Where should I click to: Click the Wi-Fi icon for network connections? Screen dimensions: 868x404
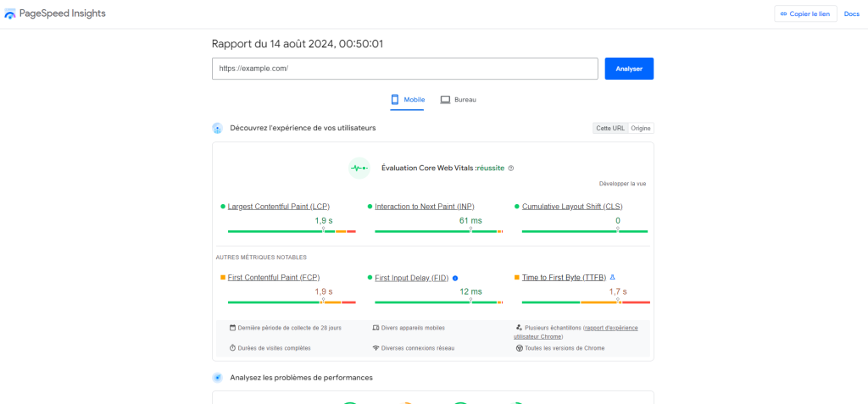point(376,348)
